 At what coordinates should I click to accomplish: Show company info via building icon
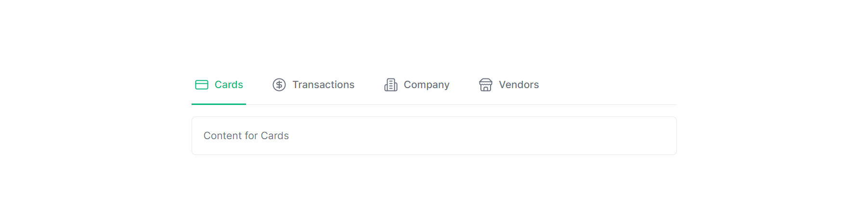coord(390,85)
